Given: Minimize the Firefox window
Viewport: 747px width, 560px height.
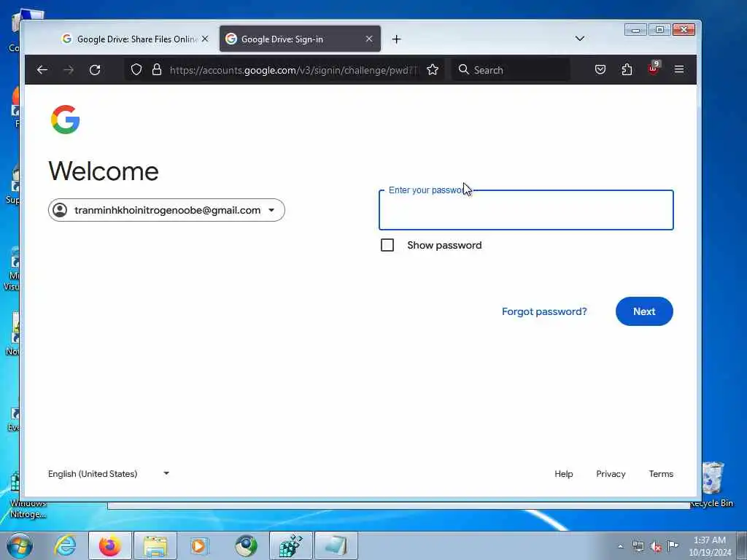Looking at the screenshot, I should click(635, 30).
